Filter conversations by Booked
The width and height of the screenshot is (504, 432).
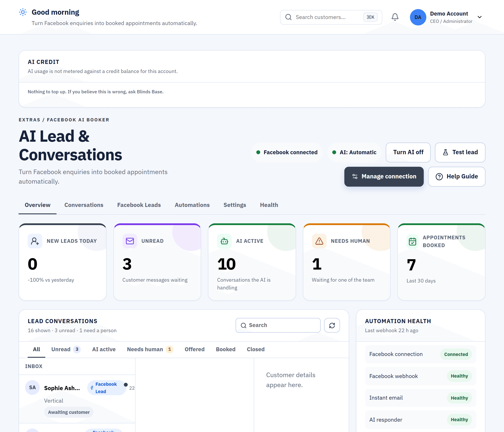(x=225, y=349)
